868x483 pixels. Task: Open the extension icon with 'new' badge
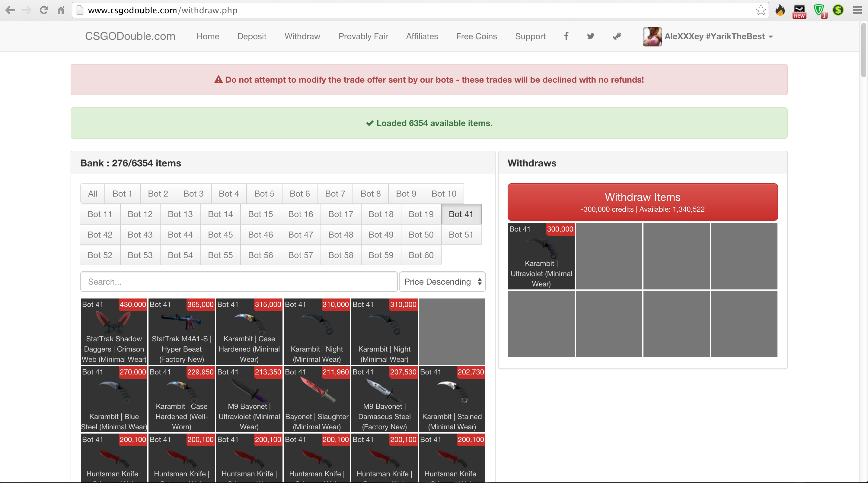coord(799,11)
